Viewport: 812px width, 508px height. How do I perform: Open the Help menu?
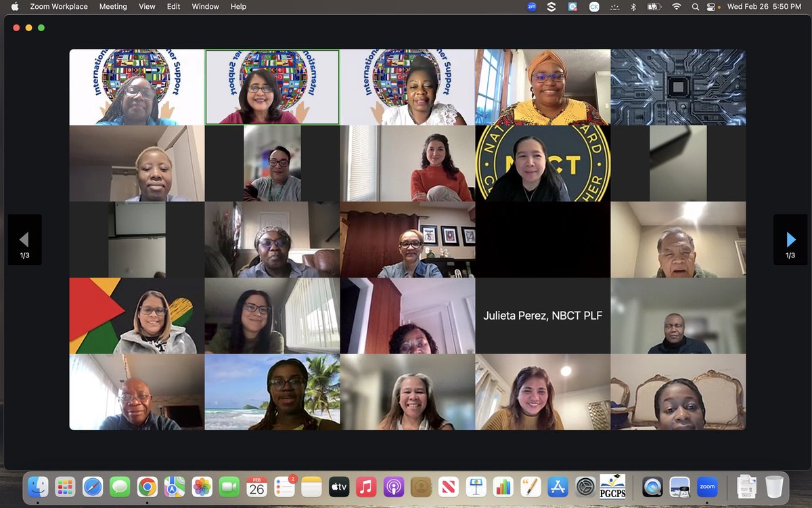(x=238, y=7)
